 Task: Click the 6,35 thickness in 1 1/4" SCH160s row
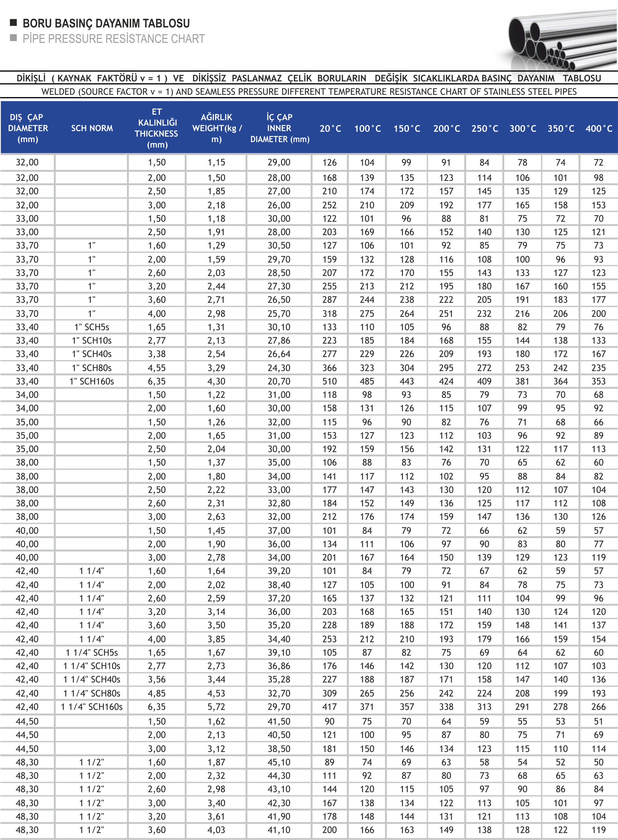tap(156, 707)
